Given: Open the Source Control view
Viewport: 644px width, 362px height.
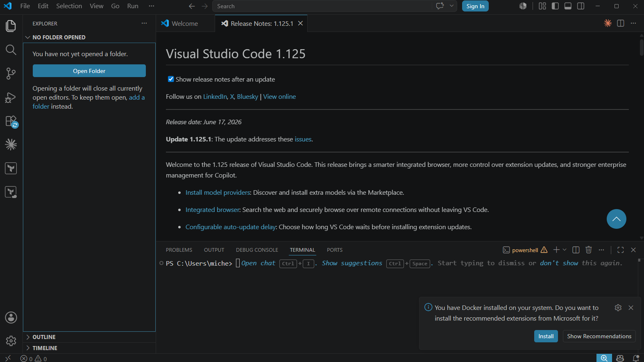Looking at the screenshot, I should [11, 74].
